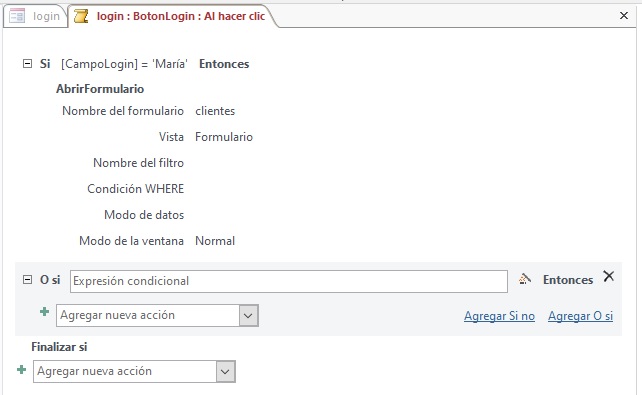Viewport: 642px width, 395px height.
Task: Click the Nombre del formulario label
Action: coord(123,111)
